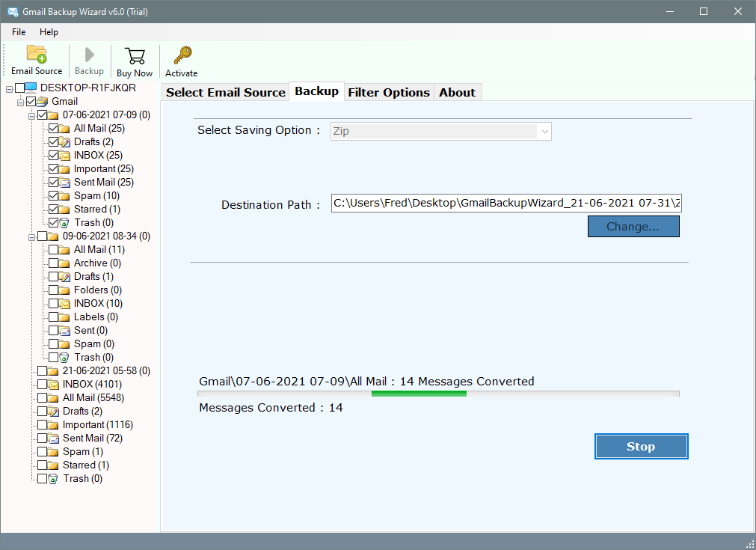This screenshot has width=756, height=550.
Task: Open the File menu
Action: point(19,32)
